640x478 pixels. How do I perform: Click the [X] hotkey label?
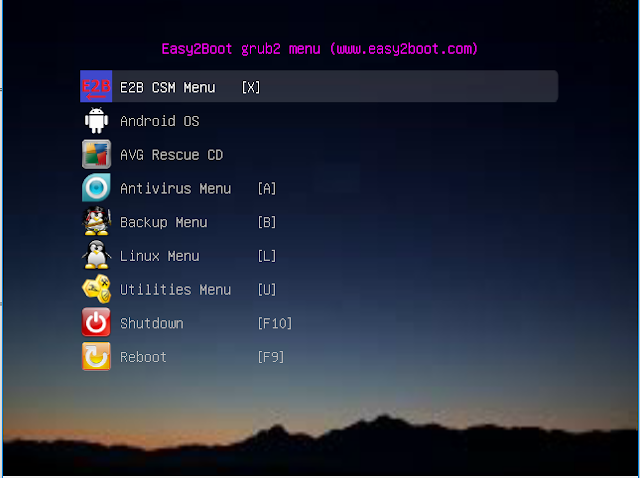click(251, 87)
